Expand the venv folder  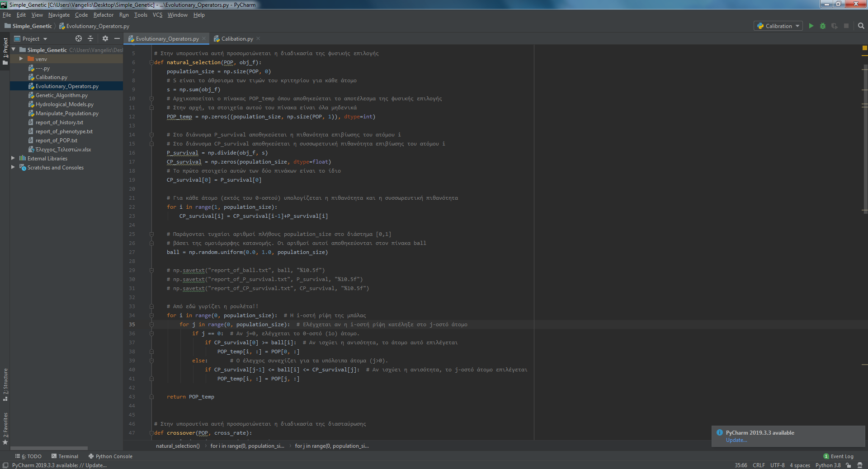click(21, 59)
